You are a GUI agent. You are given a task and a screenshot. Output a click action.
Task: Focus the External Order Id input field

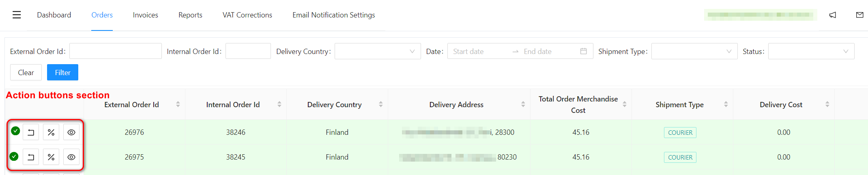point(116,51)
